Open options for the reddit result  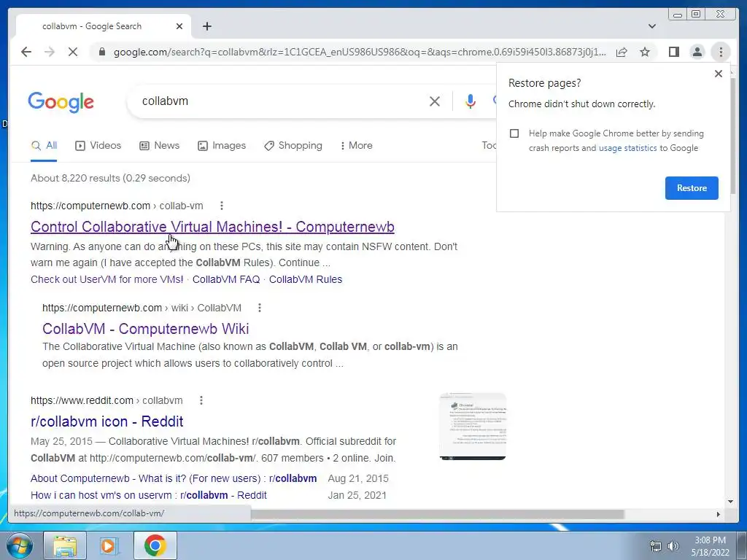[x=201, y=400]
